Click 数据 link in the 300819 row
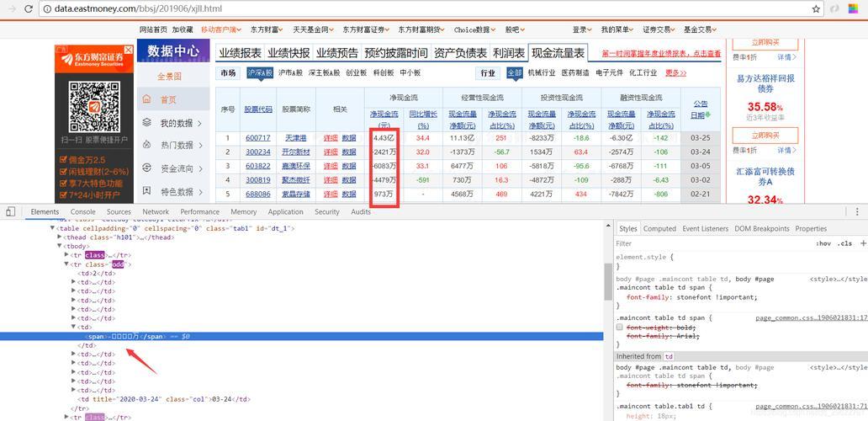The height and width of the screenshot is (421, 868). tap(349, 180)
